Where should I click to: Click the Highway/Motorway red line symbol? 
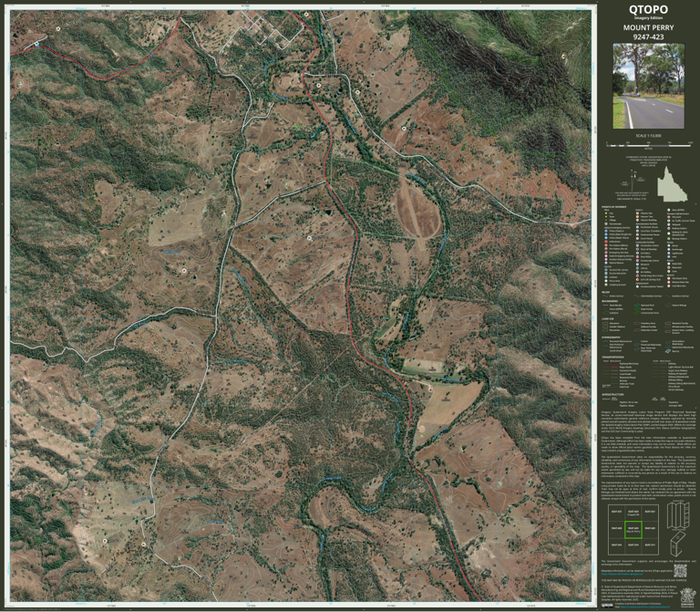(x=614, y=364)
